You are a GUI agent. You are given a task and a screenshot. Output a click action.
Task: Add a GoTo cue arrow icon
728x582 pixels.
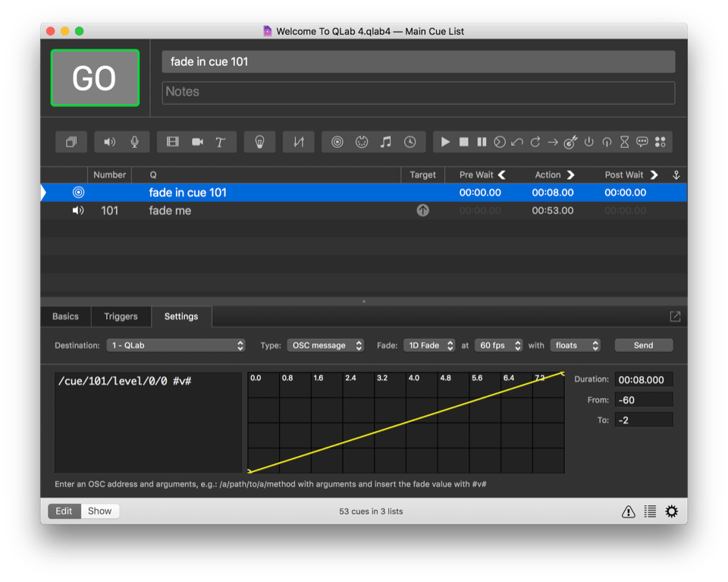[553, 142]
